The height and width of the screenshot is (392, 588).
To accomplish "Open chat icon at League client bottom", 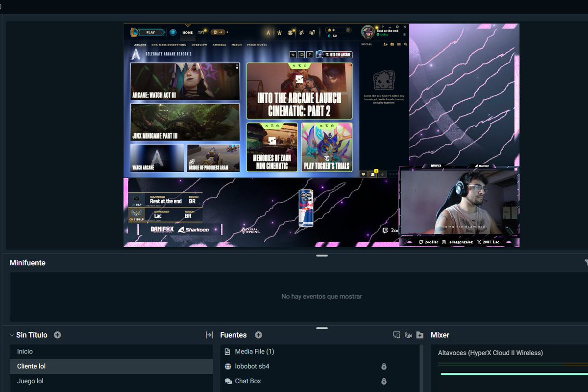I will pyautogui.click(x=364, y=174).
